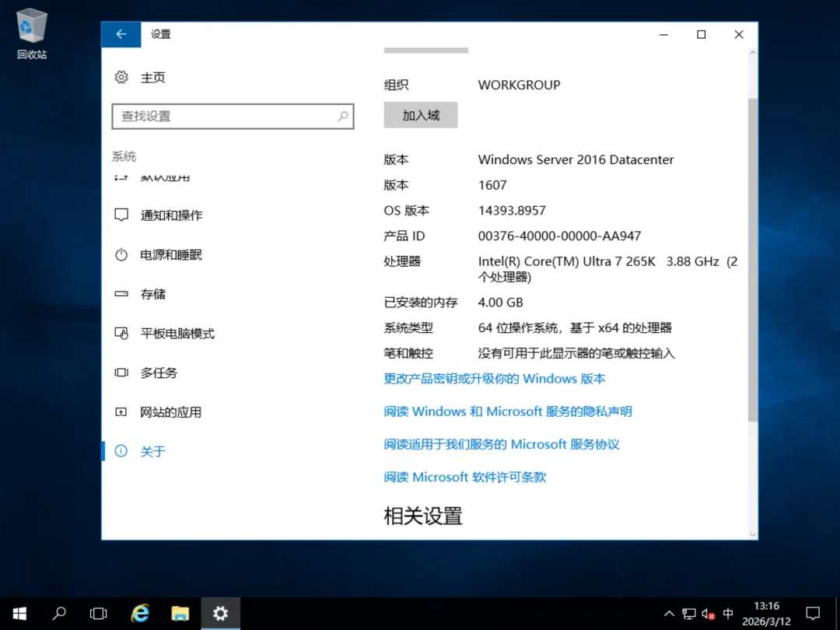
Task: Select the 关于 info icon
Action: (121, 451)
